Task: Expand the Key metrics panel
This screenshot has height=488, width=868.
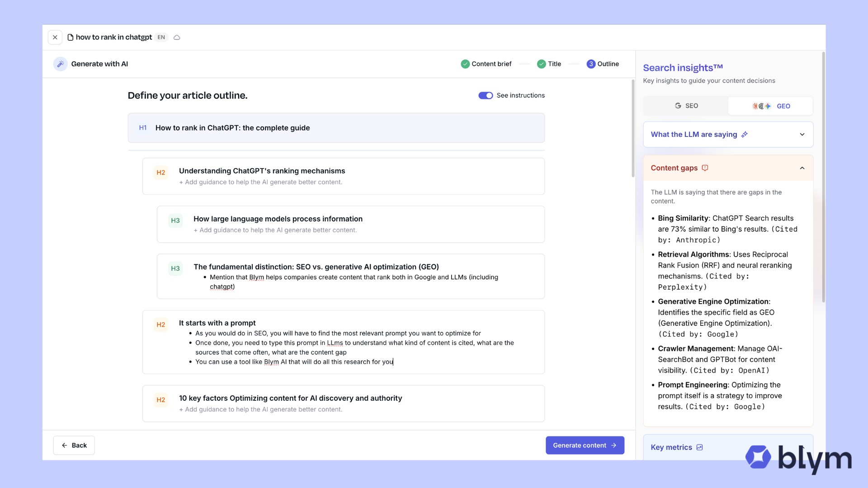Action: coord(671,447)
